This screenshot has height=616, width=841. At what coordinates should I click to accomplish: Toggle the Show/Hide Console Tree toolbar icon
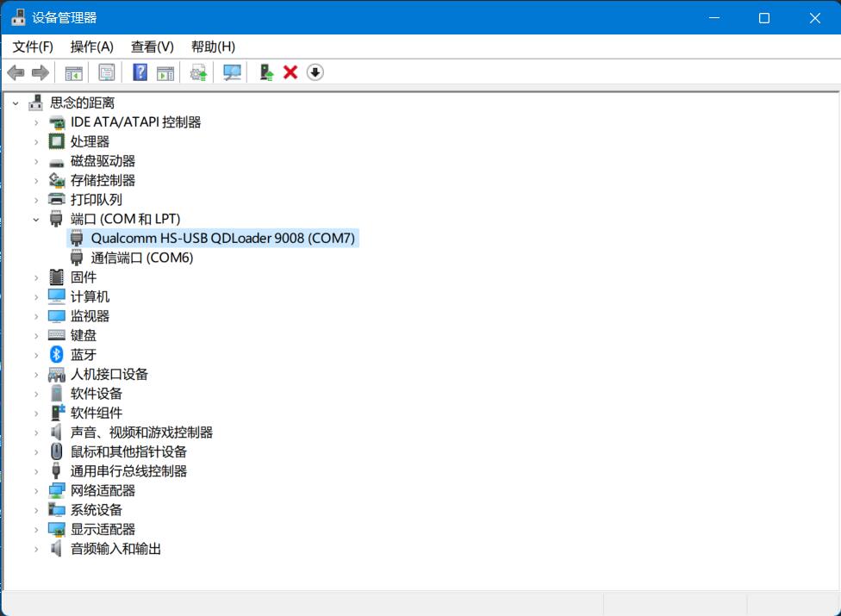[73, 72]
